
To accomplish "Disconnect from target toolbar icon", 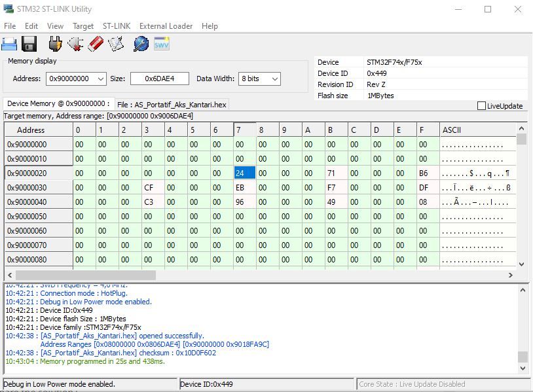I will point(75,44).
